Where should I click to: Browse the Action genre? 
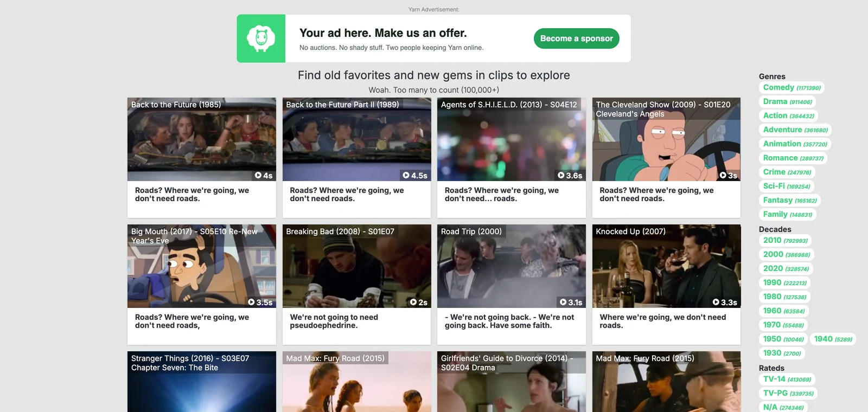[x=788, y=115]
